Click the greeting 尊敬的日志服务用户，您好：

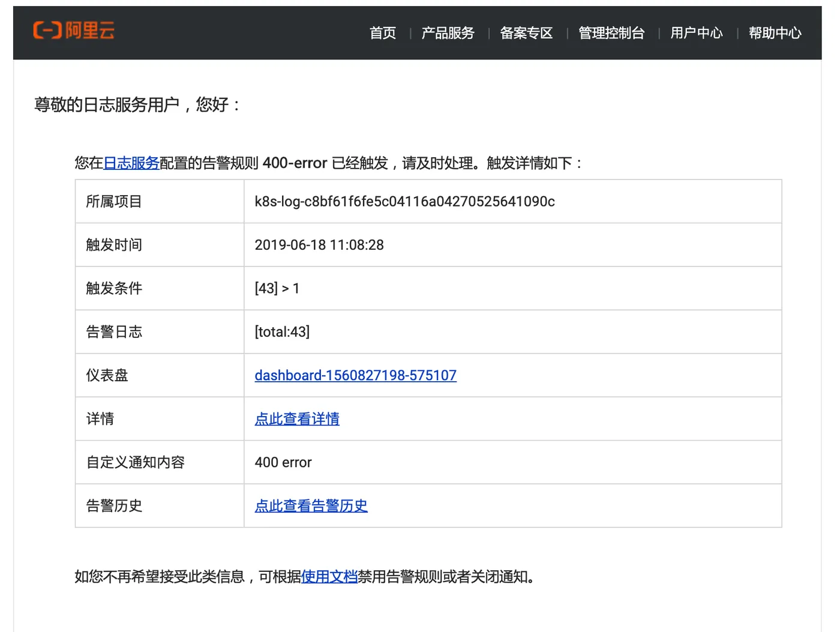139,104
